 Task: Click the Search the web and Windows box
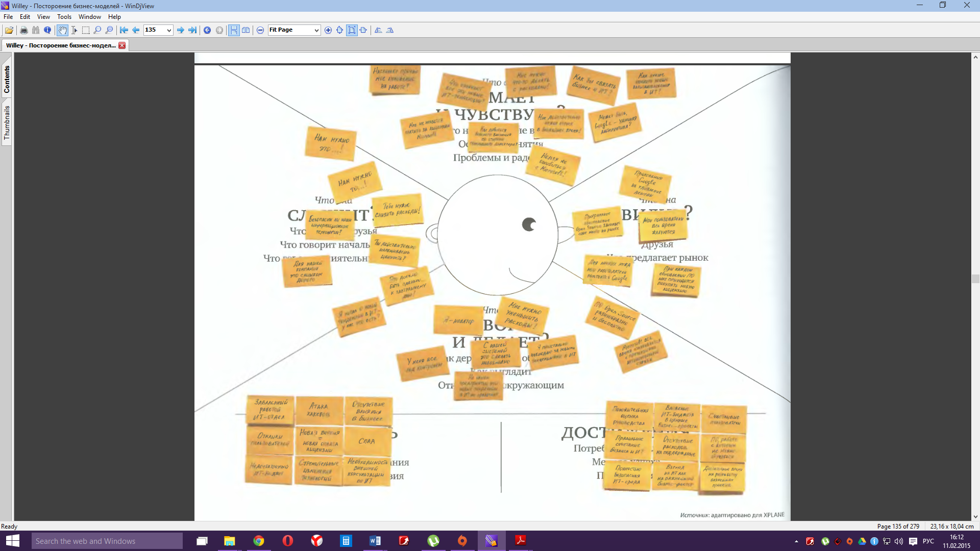[107, 541]
